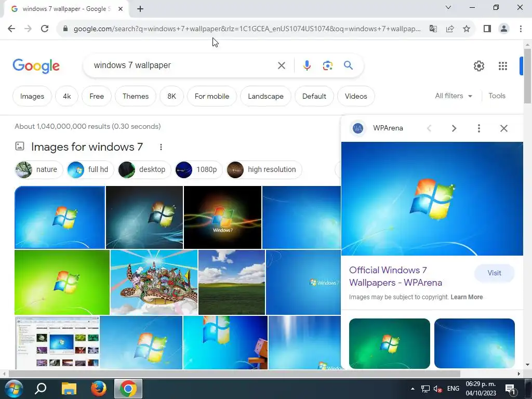532x399 pixels.
Task: Open the turtle island wallpaper thumbnail
Action: [154, 282]
